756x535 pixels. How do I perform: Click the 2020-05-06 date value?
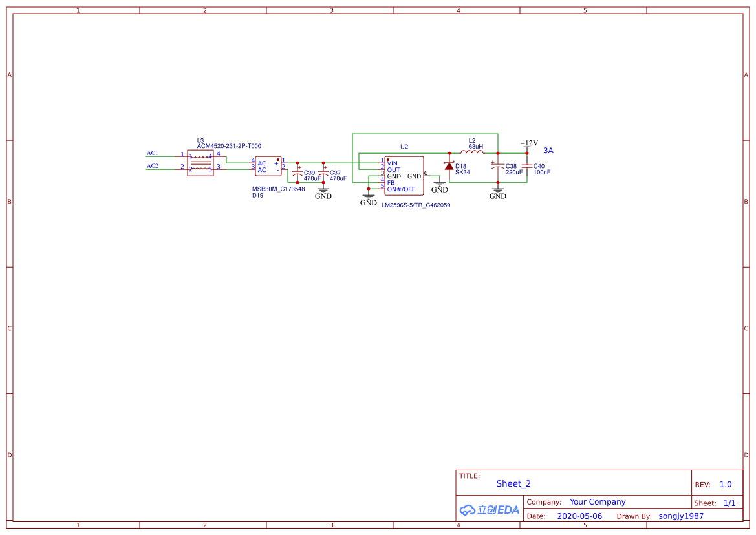579,516
